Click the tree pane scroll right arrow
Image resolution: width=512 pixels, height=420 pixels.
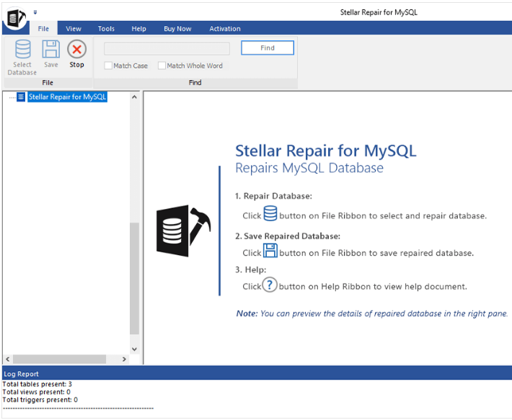pos(124,359)
